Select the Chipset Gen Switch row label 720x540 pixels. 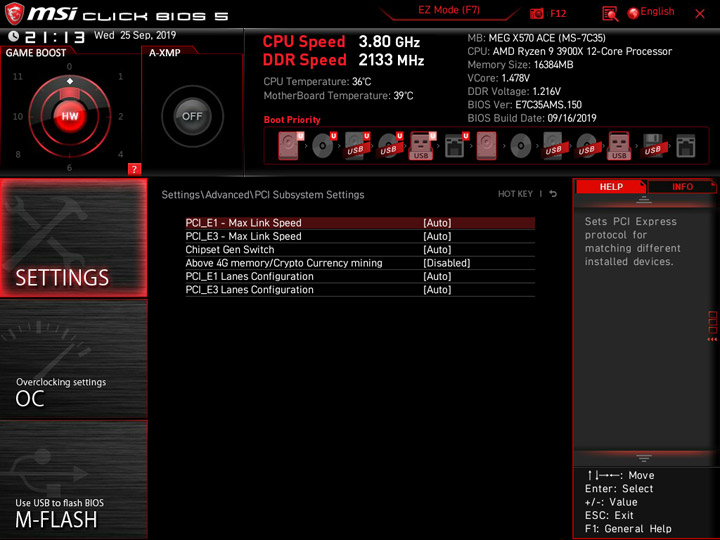pyautogui.click(x=230, y=250)
